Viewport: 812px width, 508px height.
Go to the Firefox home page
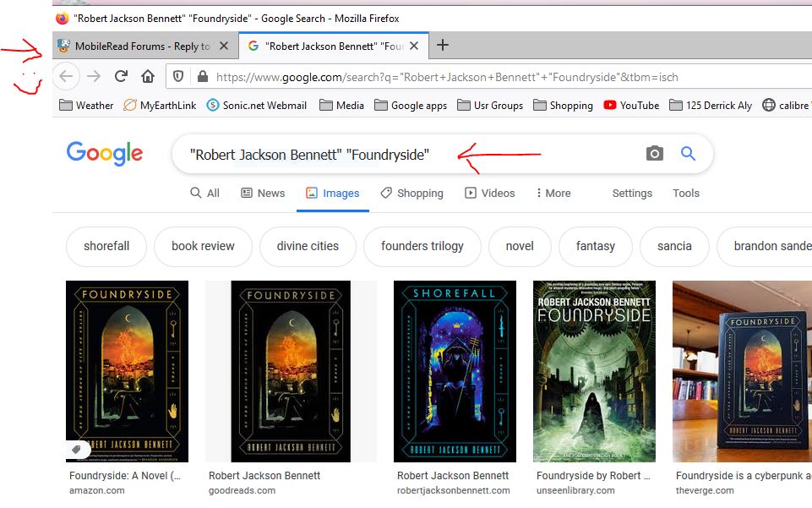click(x=148, y=77)
